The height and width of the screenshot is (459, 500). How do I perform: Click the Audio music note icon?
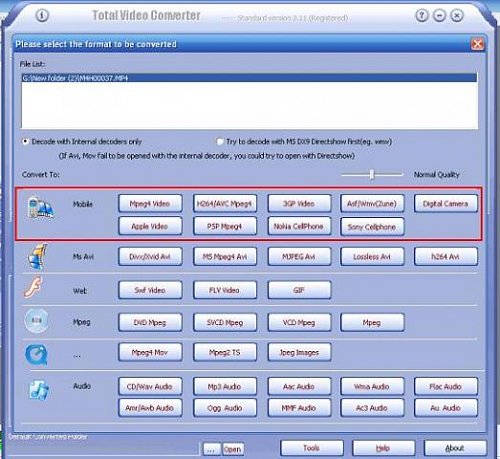(39, 390)
